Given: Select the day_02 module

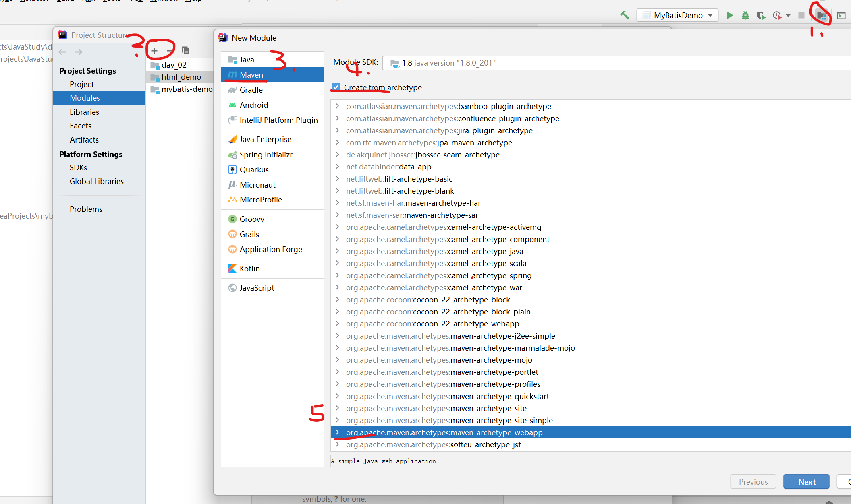Looking at the screenshot, I should [x=180, y=65].
